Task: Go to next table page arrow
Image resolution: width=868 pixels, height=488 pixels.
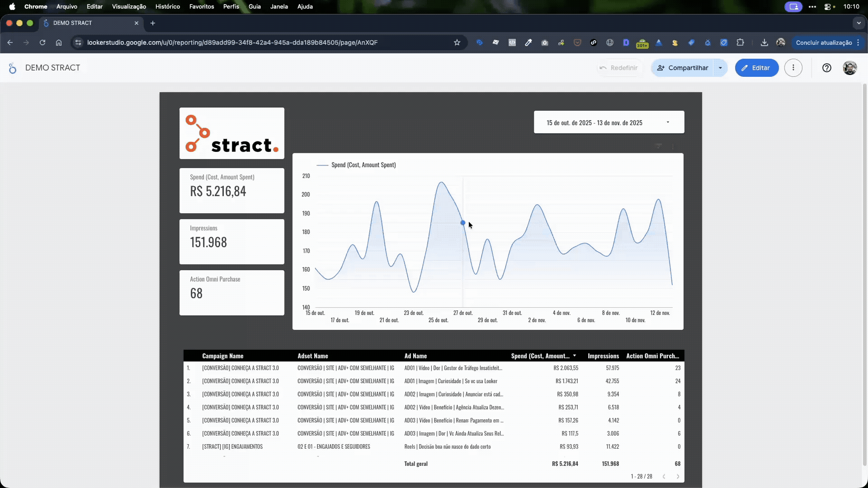Action: point(678,476)
